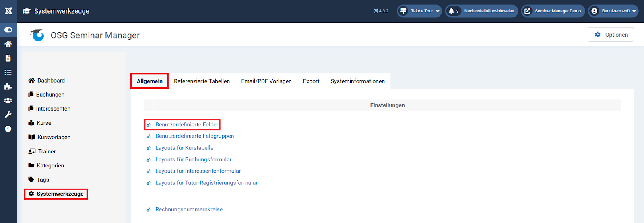The height and width of the screenshot is (223, 644).
Task: Switch to Email/PDF Vorlagen tab
Action: (266, 81)
